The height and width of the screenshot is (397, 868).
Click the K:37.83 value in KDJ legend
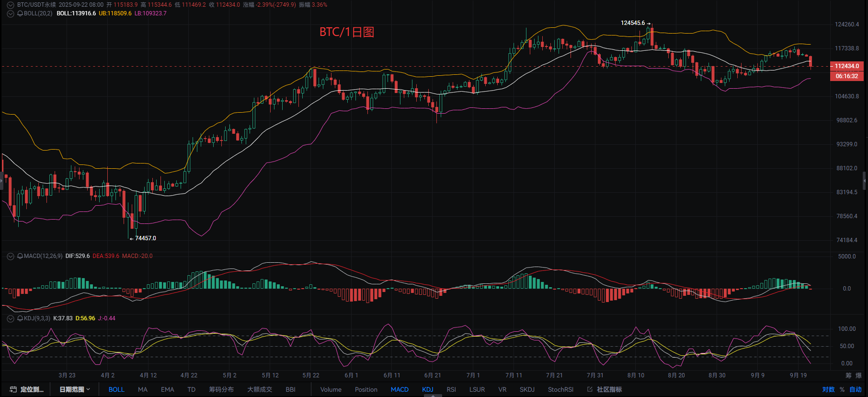(x=63, y=318)
